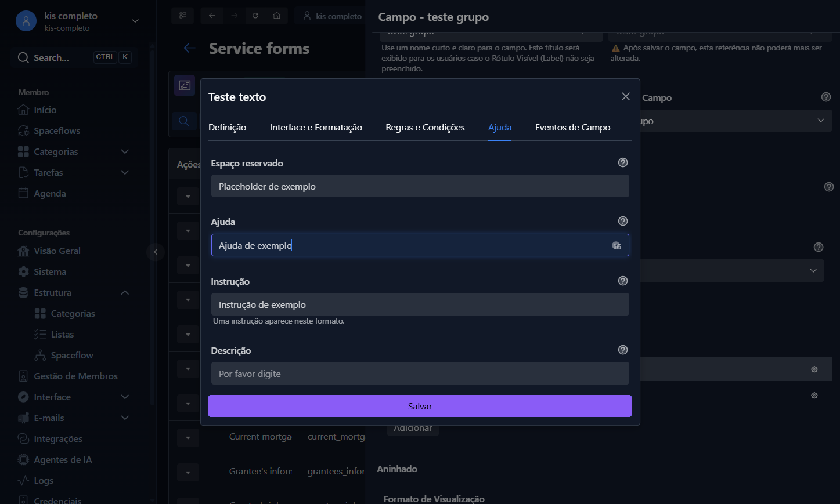This screenshot has width=840, height=504.
Task: Click the Início home icon in sidebar
Action: 23,110
